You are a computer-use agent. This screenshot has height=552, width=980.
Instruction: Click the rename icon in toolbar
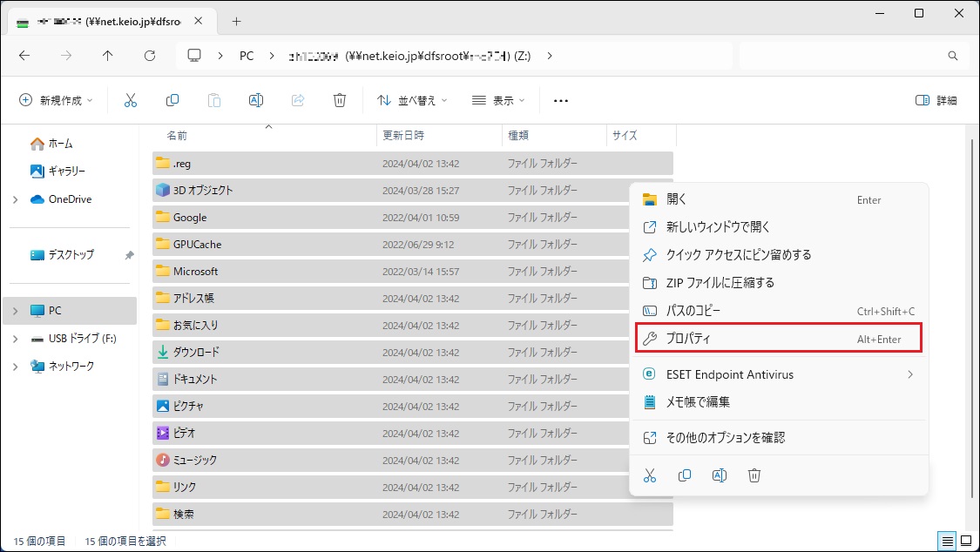(256, 100)
